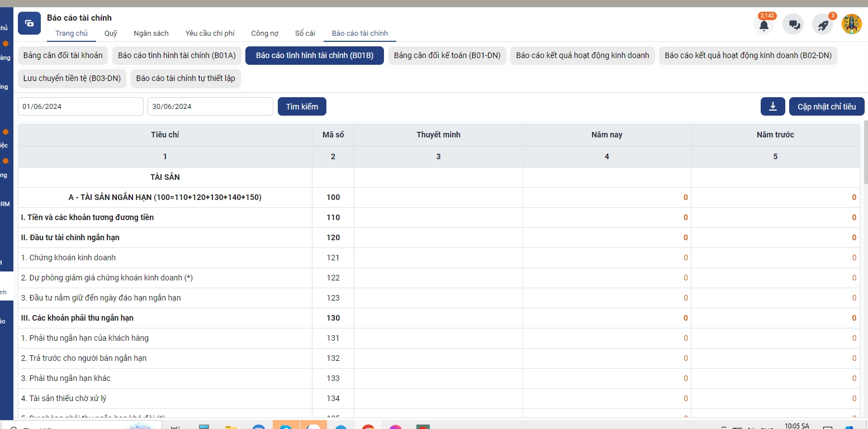This screenshot has width=868, height=429.
Task: Click the finance module icon beside title
Action: tap(29, 23)
